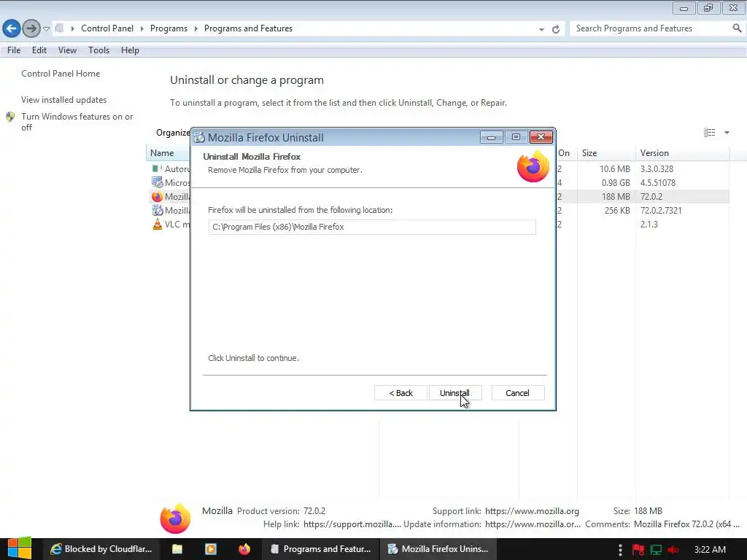Click the shield icon beside Windows features
Viewport: 747px width, 560px height.
click(x=10, y=117)
